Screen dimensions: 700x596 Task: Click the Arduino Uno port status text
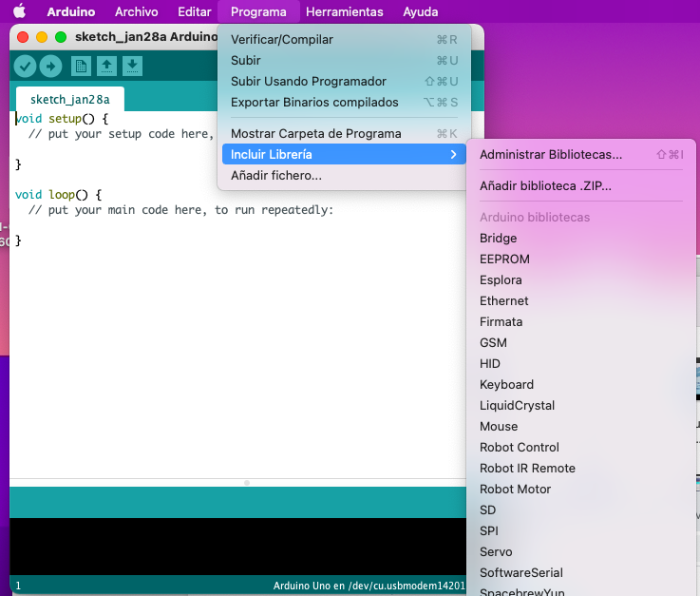[x=369, y=586]
